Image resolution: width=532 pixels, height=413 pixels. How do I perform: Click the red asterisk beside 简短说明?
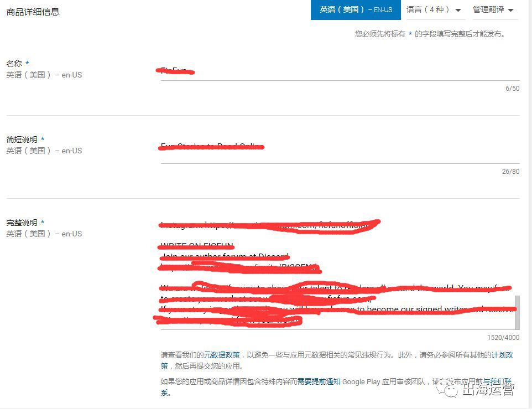(43, 139)
